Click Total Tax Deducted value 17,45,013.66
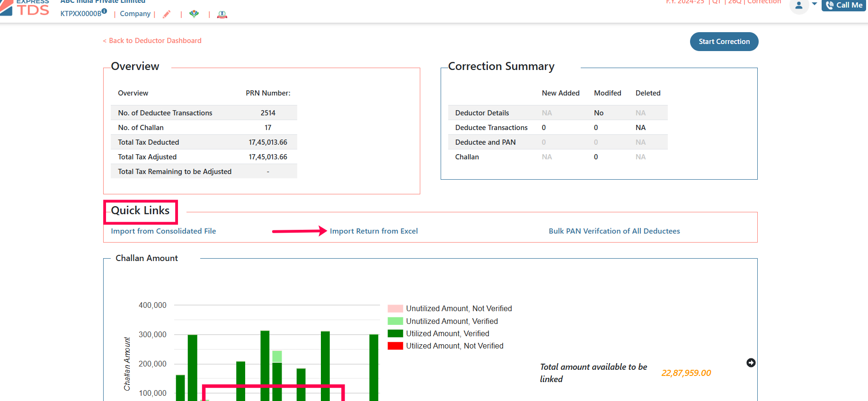 [268, 142]
